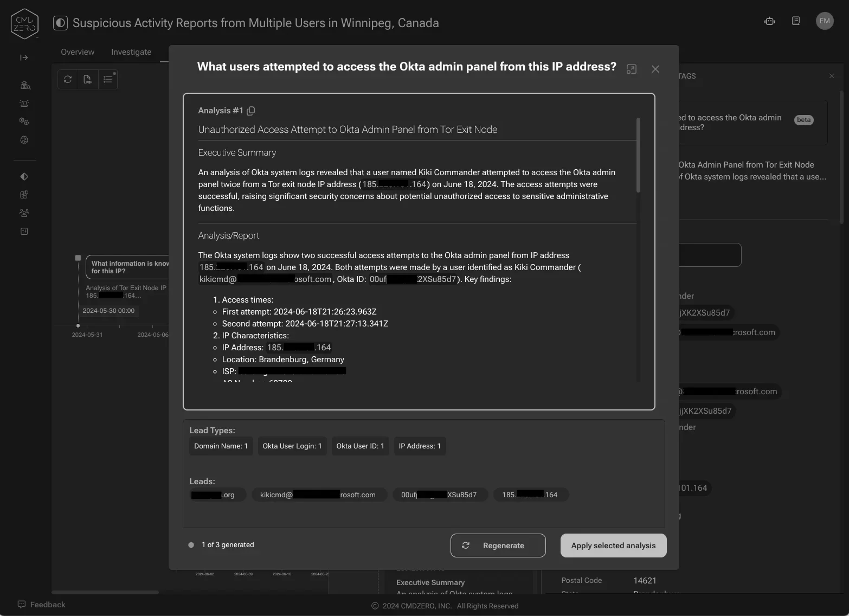Click the 'Unauthorized Access Attempt' analysis title
The image size is (849, 616).
point(348,130)
